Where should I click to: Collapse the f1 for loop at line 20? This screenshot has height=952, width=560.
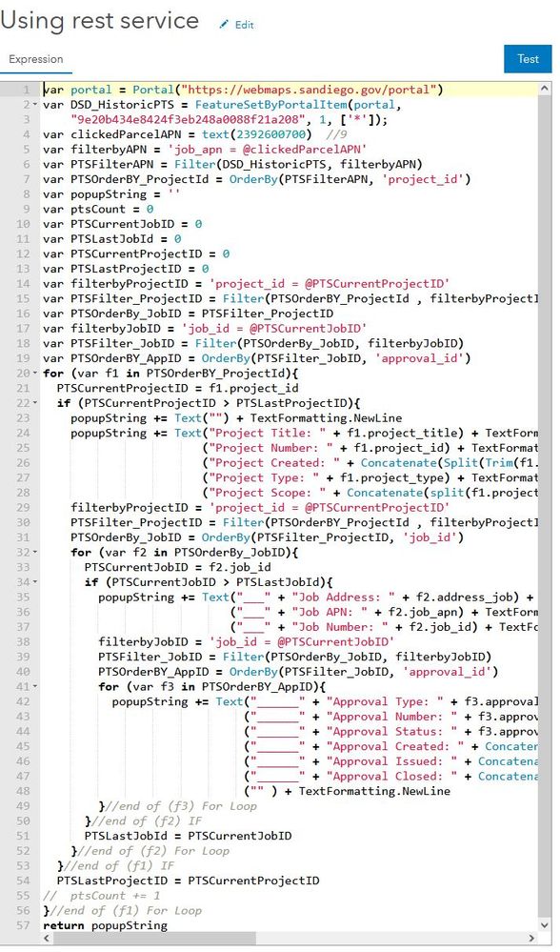35,373
